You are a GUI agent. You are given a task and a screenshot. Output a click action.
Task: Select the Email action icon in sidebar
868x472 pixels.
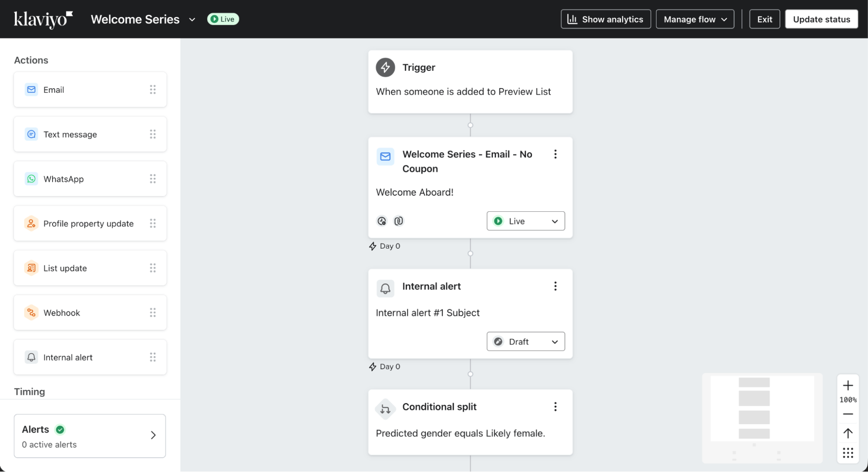tap(31, 89)
